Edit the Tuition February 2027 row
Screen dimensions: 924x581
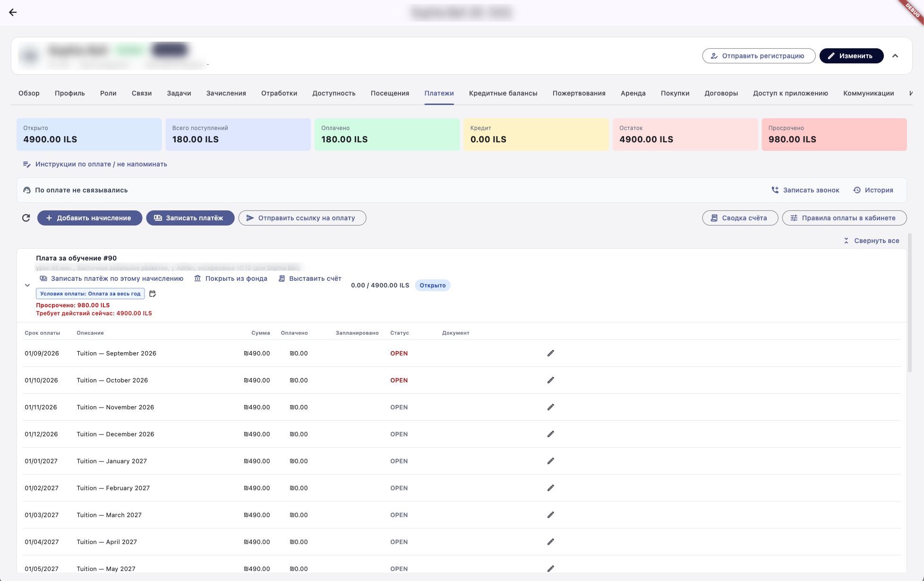click(550, 488)
